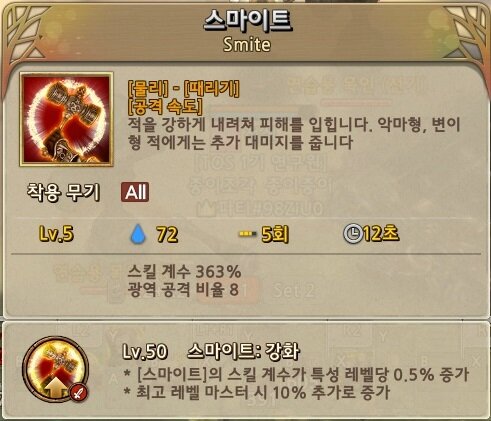This screenshot has height=421, width=491.
Task: Click the 스마이트 title heading
Action: pos(247,21)
